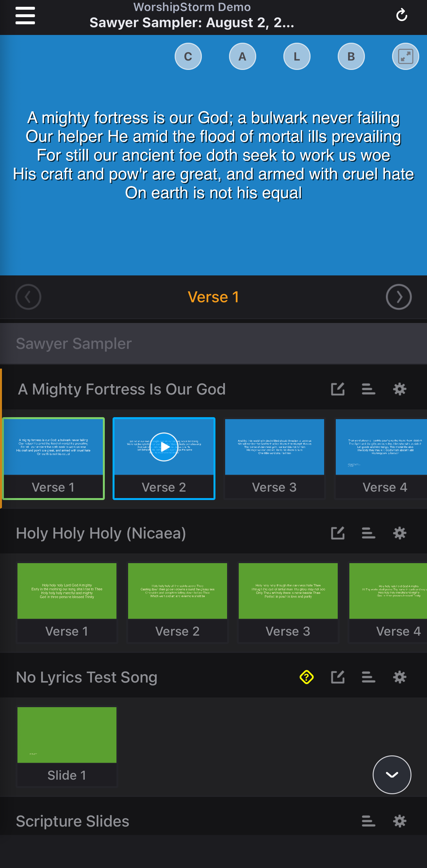
Task: Open settings gear for No Lyrics Test Song
Action: coord(400,677)
